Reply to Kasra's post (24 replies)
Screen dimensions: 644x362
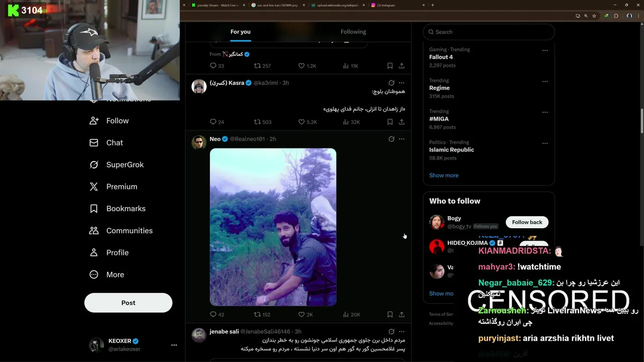[217, 122]
